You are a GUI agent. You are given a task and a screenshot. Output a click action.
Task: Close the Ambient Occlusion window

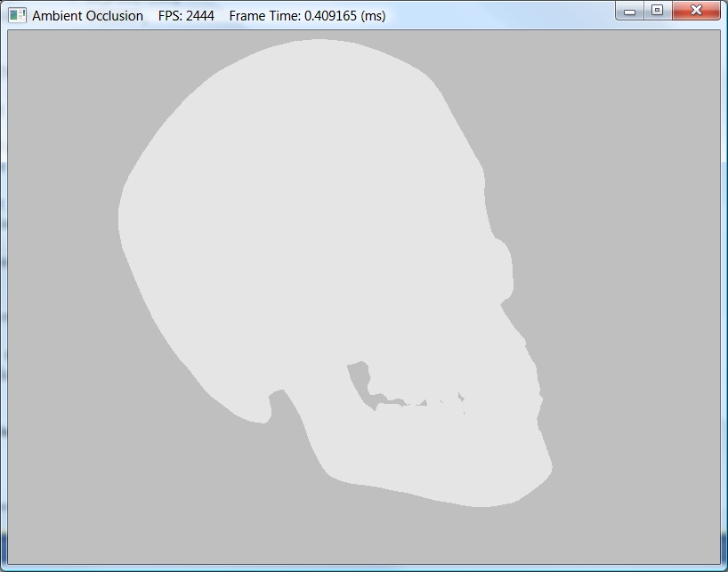696,11
